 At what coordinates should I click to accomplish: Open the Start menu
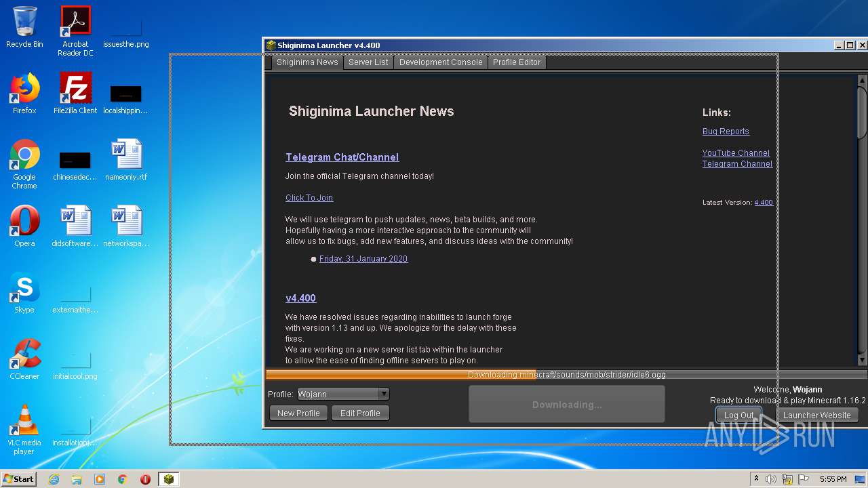[x=19, y=479]
